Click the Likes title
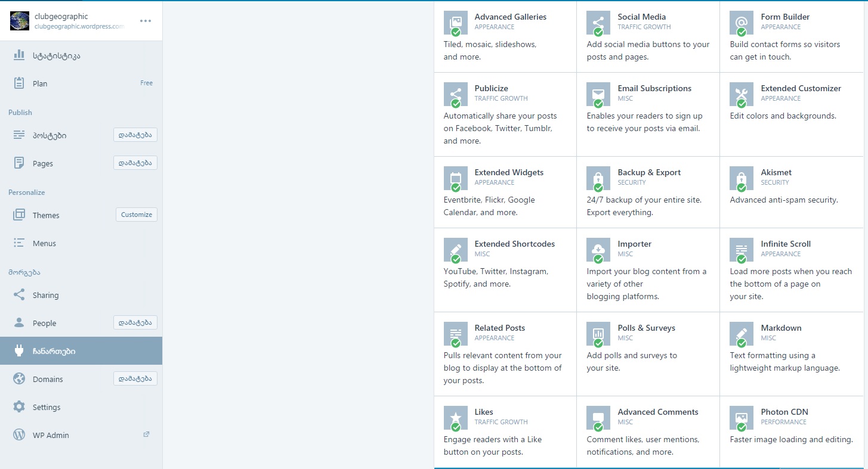The image size is (868, 469). click(484, 412)
